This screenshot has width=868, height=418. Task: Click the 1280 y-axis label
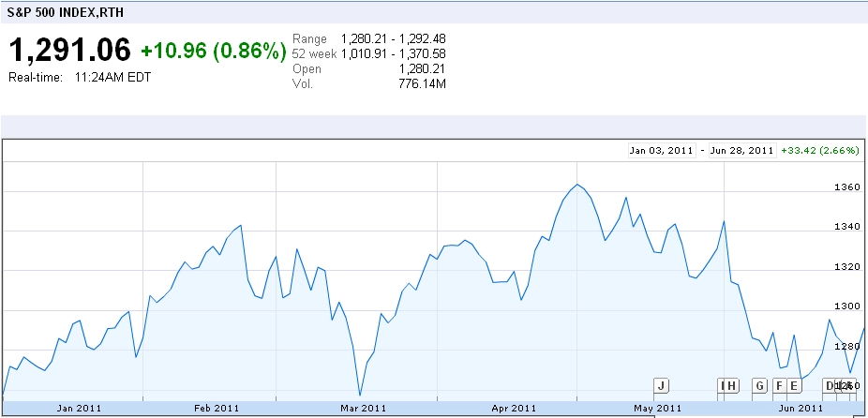click(847, 347)
